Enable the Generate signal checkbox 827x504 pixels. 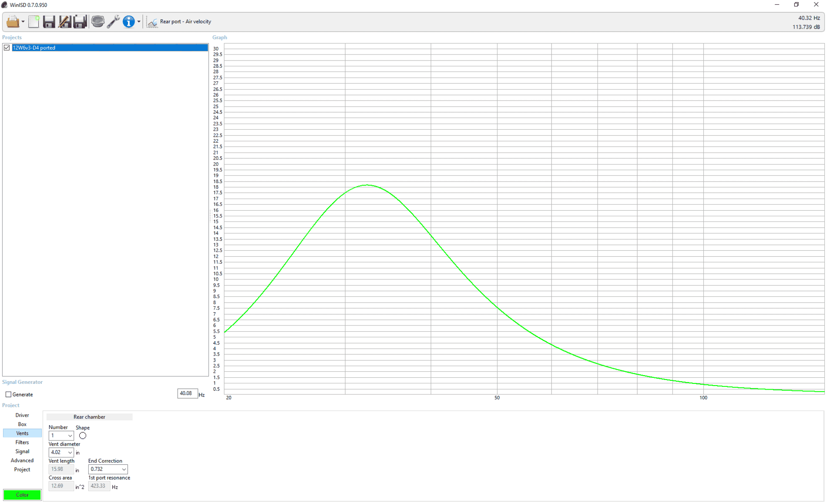pos(8,394)
